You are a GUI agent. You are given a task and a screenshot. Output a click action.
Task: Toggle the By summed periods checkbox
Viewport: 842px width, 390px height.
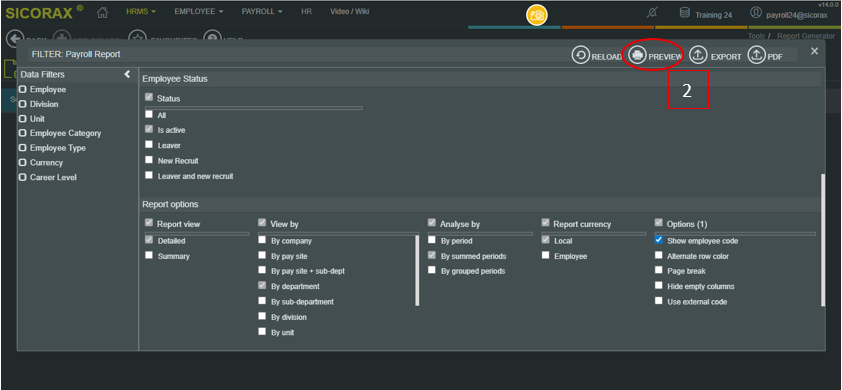(x=432, y=255)
